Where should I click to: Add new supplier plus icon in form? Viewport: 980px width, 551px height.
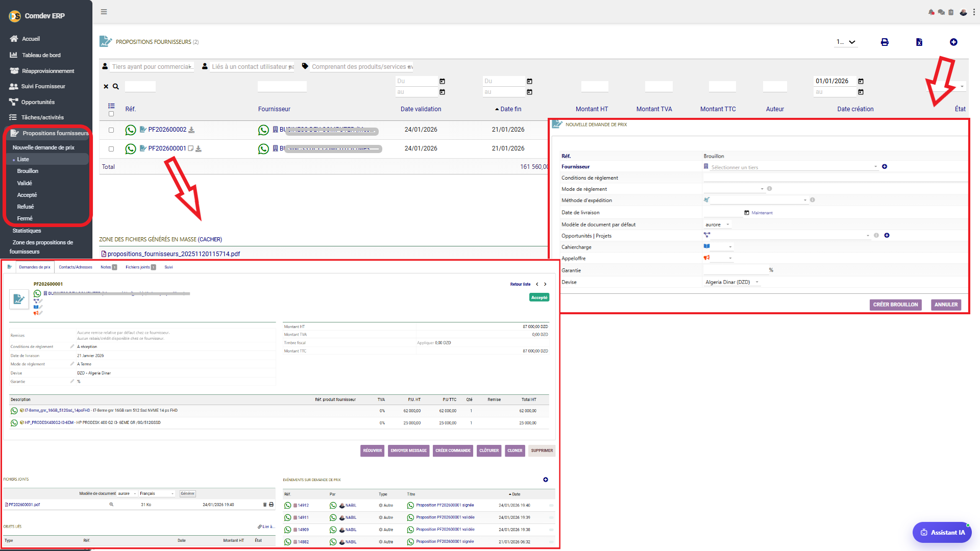coord(885,167)
